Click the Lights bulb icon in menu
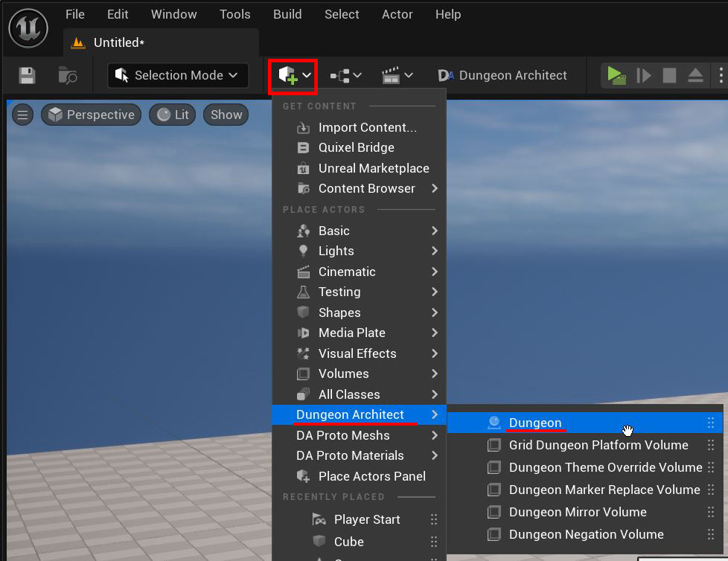 click(x=303, y=251)
